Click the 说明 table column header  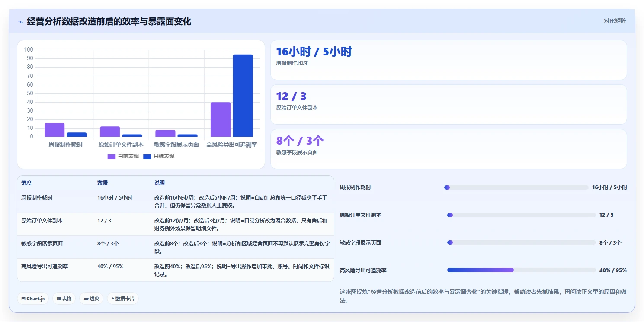(160, 183)
